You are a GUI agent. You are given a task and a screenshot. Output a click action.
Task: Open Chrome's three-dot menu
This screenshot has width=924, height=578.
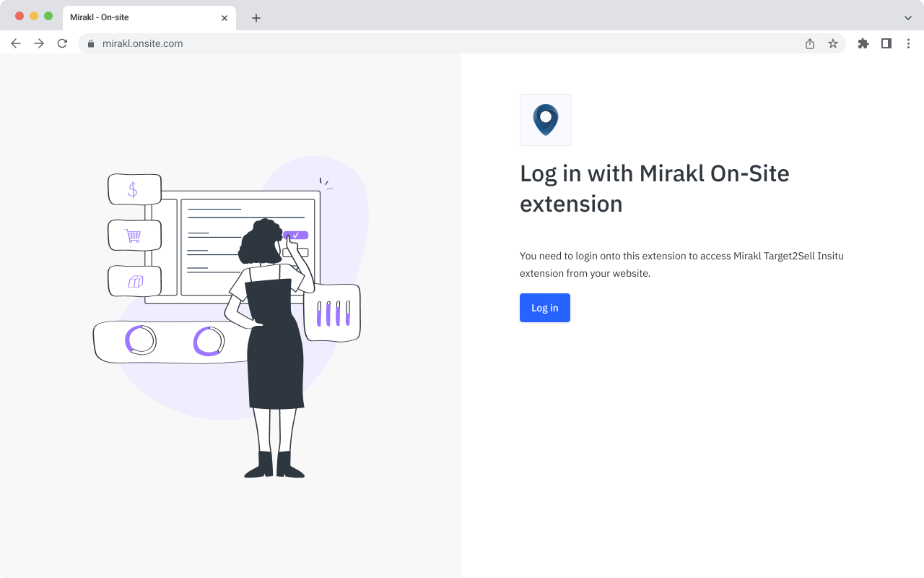click(x=908, y=43)
